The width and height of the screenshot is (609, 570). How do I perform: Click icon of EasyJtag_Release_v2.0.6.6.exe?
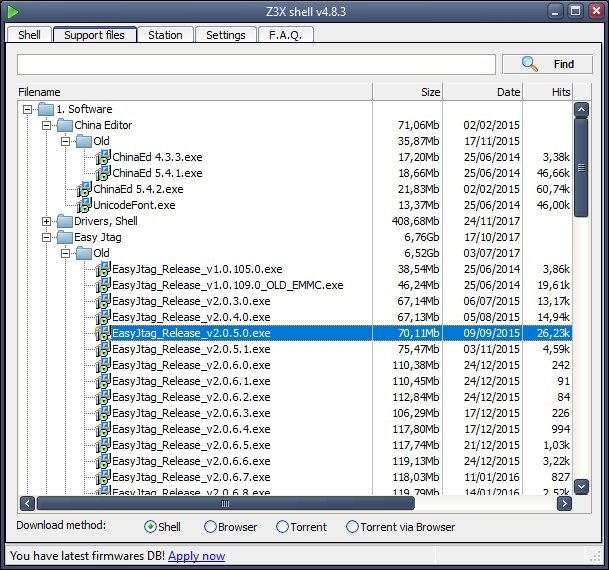point(103,461)
